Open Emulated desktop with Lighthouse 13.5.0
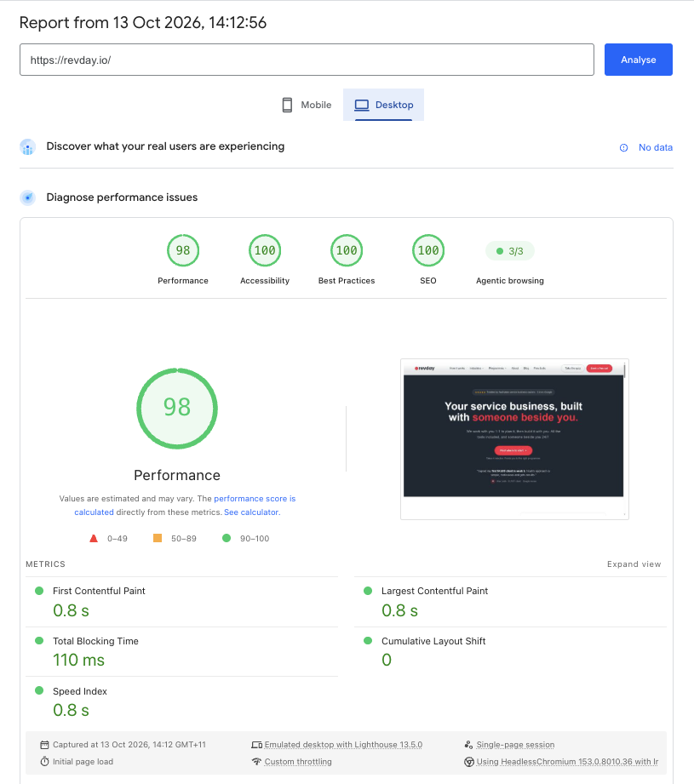The image size is (694, 784). (343, 745)
